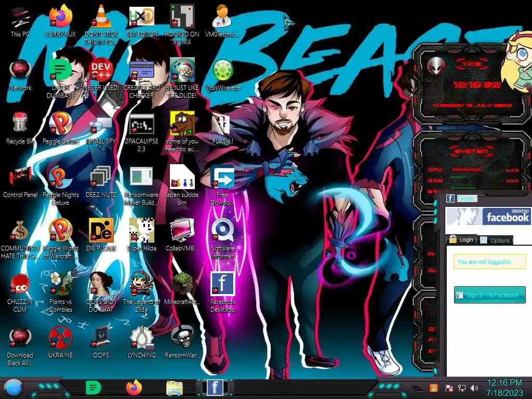Switch to the Login tab in Facebook Desktop
The width and height of the screenshot is (532, 399).
(x=462, y=240)
